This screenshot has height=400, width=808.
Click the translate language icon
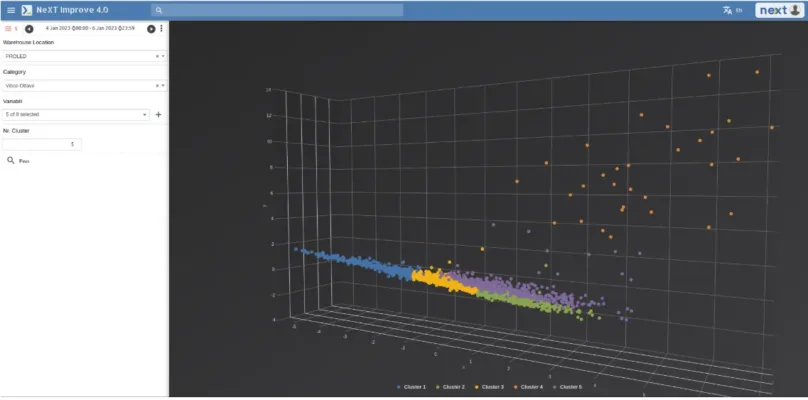tap(727, 10)
